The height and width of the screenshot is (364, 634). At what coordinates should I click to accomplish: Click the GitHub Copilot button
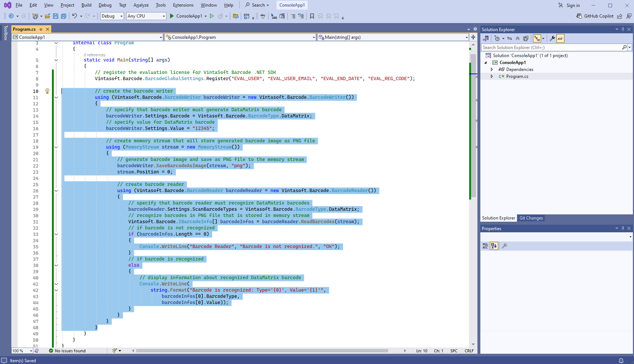tap(595, 16)
